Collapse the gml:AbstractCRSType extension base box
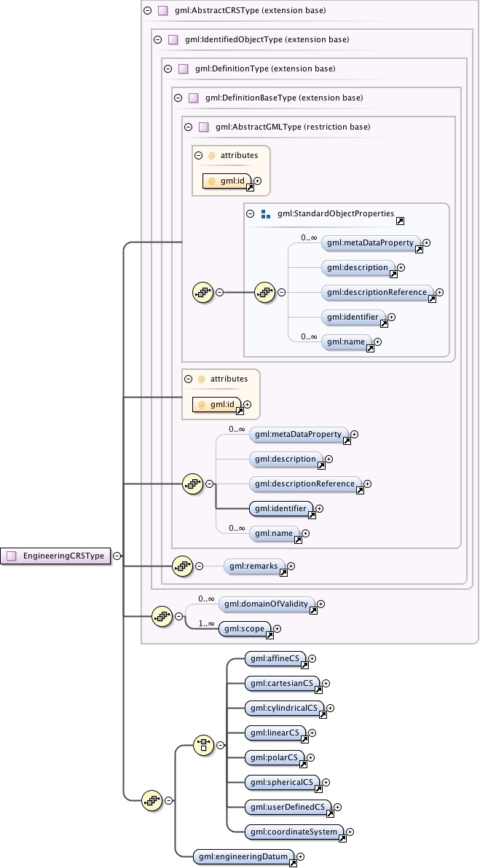This screenshot has width=480, height=868. coord(147,10)
